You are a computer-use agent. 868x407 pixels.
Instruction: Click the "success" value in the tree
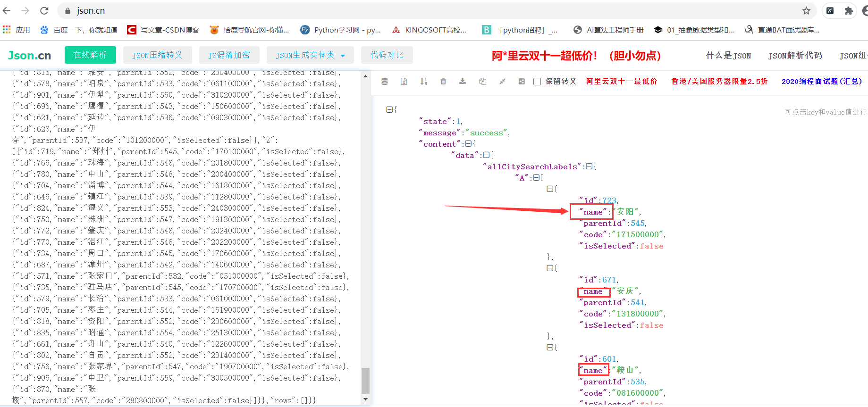point(486,133)
